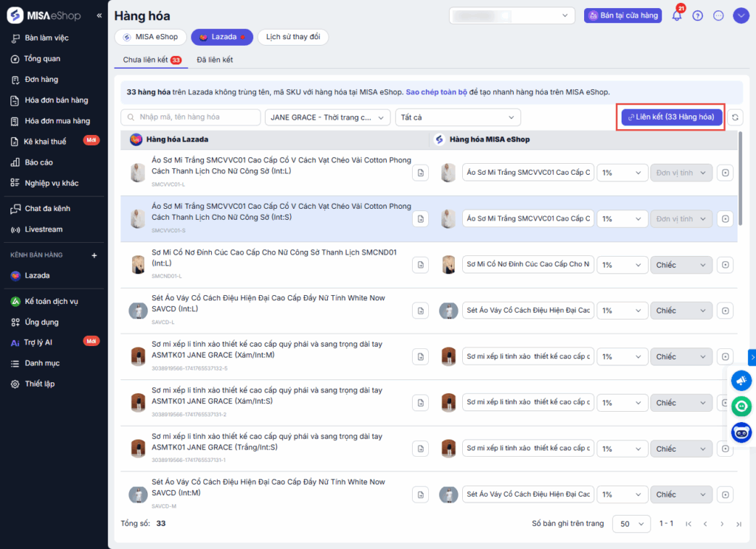The image size is (756, 549).
Task: Open Bàn làm việc in sidebar
Action: pos(47,38)
